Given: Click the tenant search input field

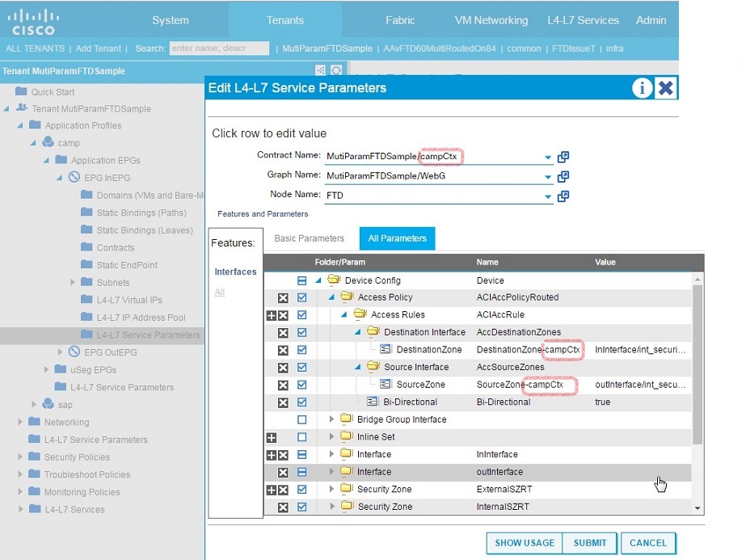Looking at the screenshot, I should point(219,48).
